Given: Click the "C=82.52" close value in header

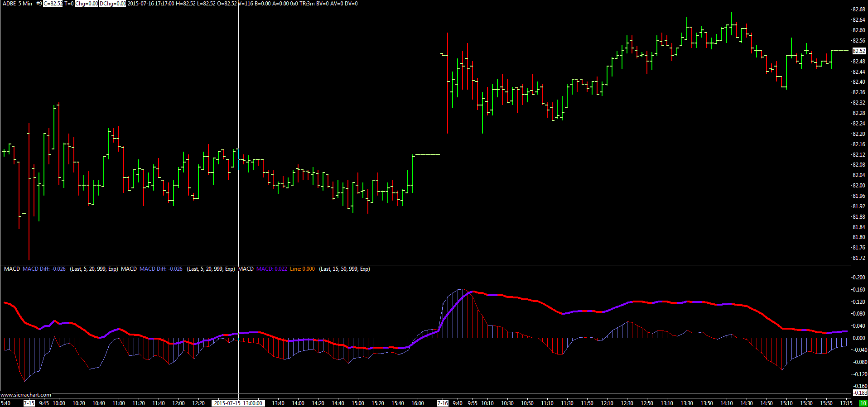Looking at the screenshot, I should click(x=53, y=4).
